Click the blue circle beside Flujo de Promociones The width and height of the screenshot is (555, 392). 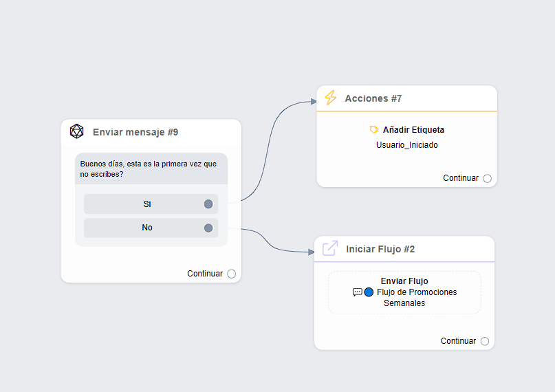[369, 292]
